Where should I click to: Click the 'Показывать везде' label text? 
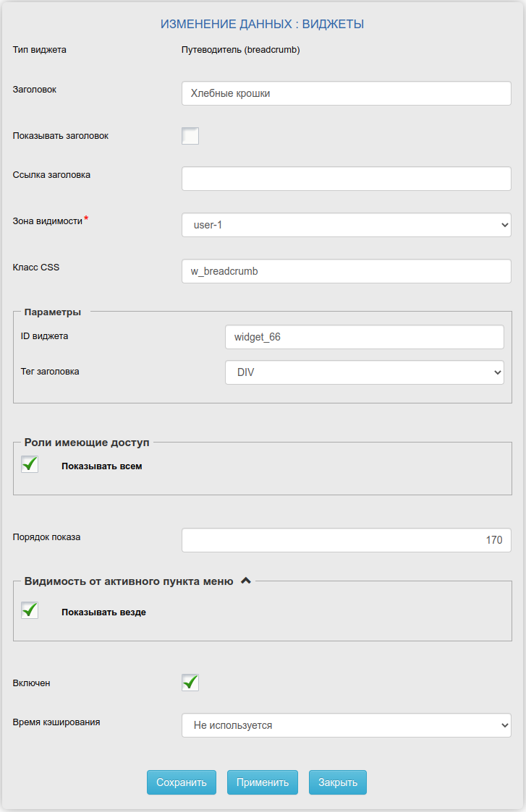[103, 612]
